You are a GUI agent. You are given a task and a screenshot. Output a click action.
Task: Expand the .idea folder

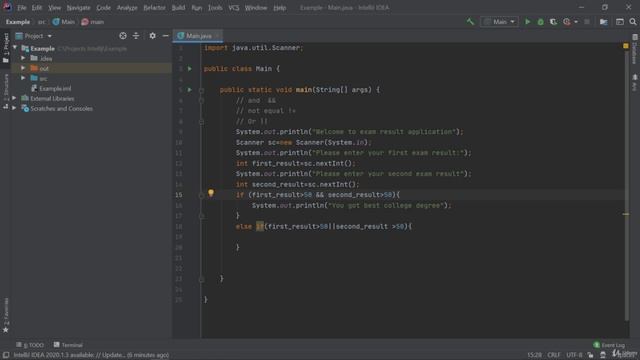tap(23, 58)
